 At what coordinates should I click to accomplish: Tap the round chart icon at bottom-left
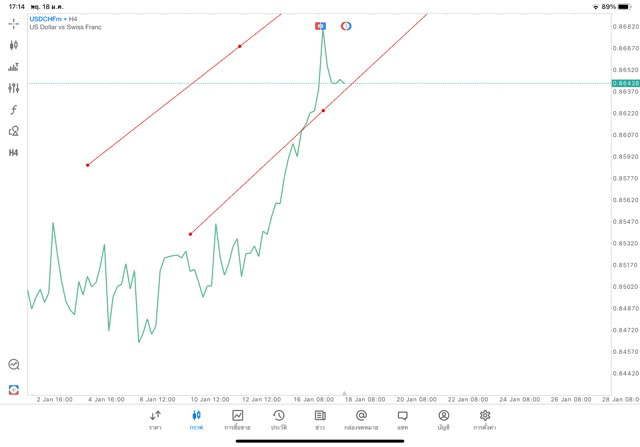click(14, 365)
